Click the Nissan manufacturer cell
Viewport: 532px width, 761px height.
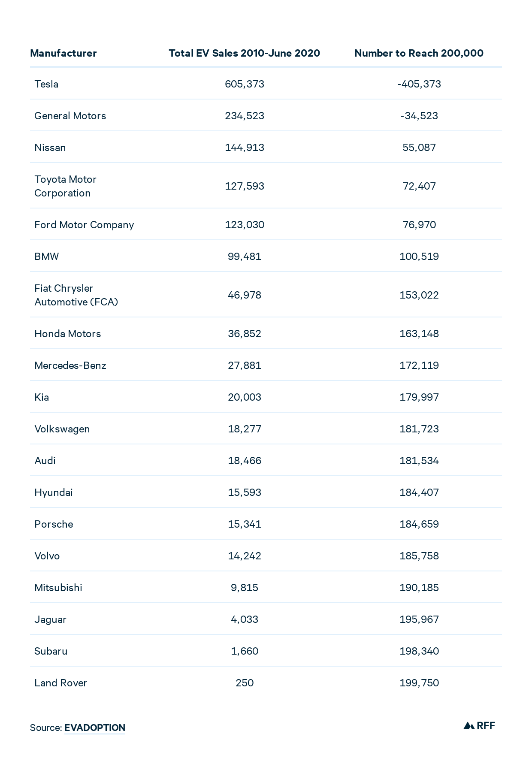[x=50, y=148]
